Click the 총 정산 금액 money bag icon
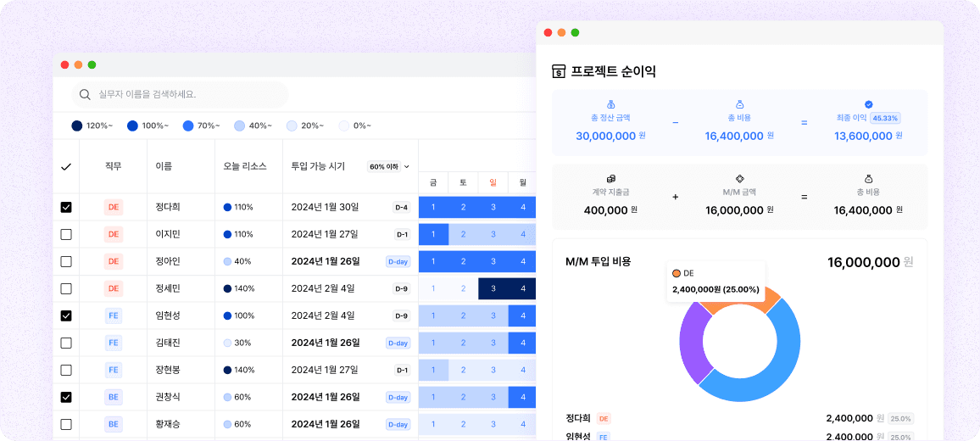980x441 pixels. [610, 104]
